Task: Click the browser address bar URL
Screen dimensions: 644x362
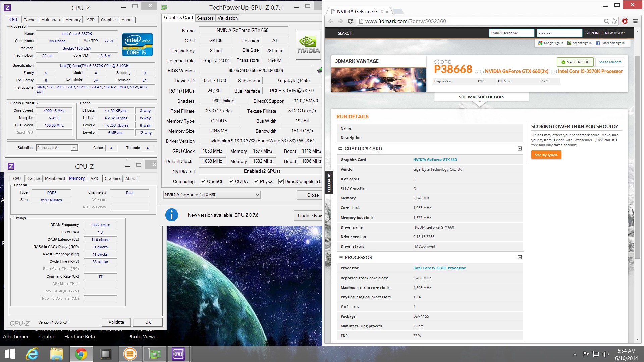Action: 406,21
